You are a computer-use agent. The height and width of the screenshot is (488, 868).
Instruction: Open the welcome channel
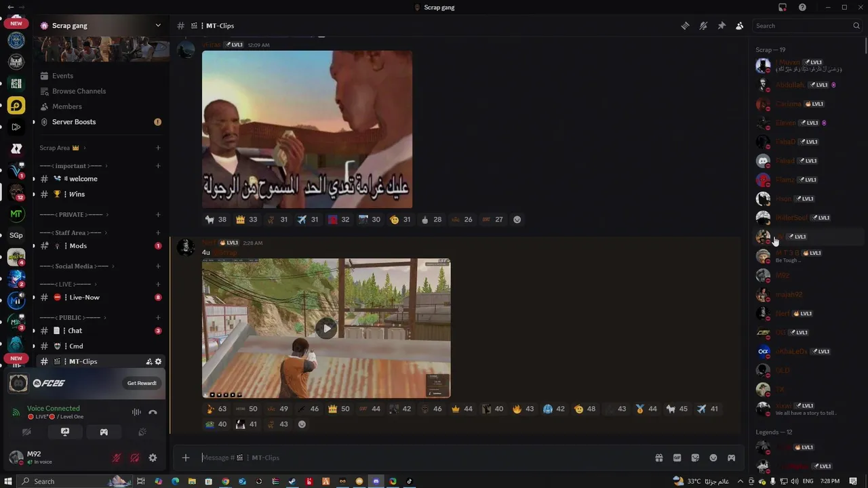coord(102,179)
